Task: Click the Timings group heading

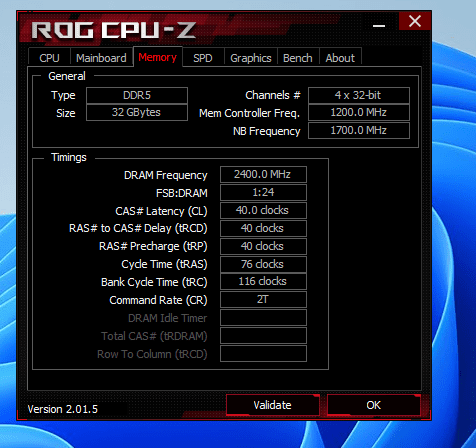Action: tap(69, 157)
